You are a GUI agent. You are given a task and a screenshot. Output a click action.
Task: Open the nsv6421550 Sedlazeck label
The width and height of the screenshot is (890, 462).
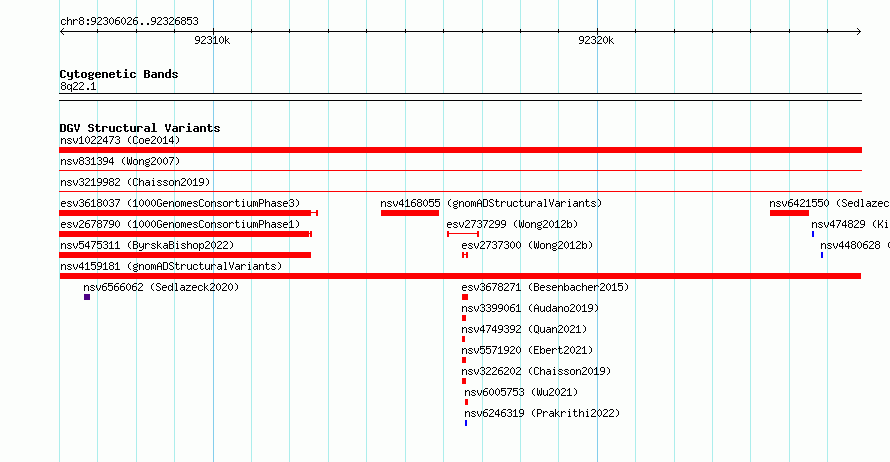[829, 203]
